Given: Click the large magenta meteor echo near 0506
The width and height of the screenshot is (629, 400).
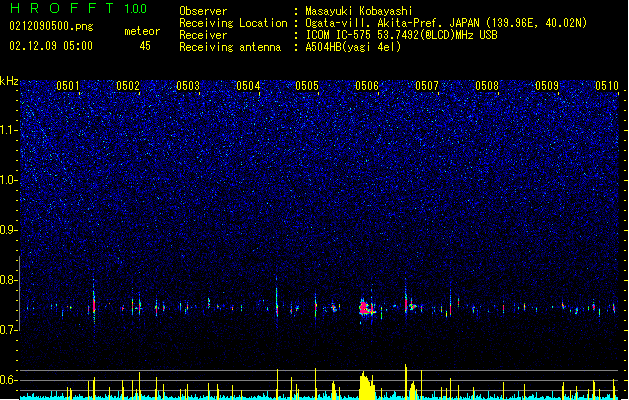Looking at the screenshot, I should coord(366,308).
